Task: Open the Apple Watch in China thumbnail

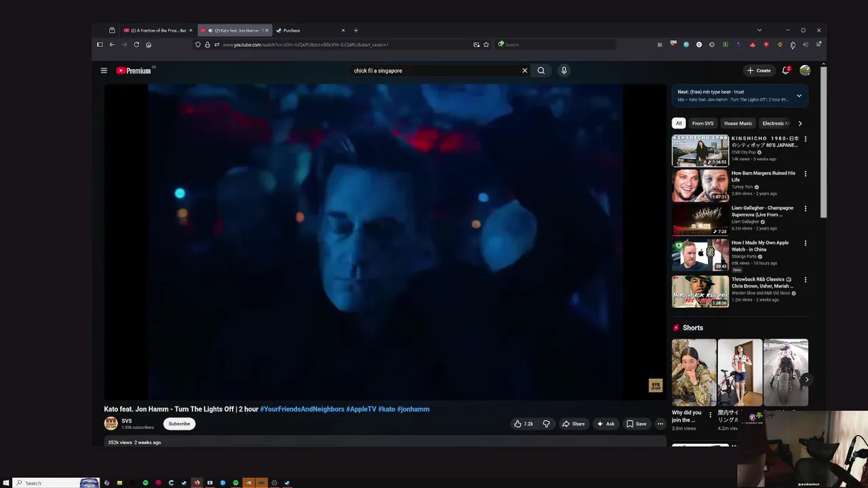Action: coord(701,256)
